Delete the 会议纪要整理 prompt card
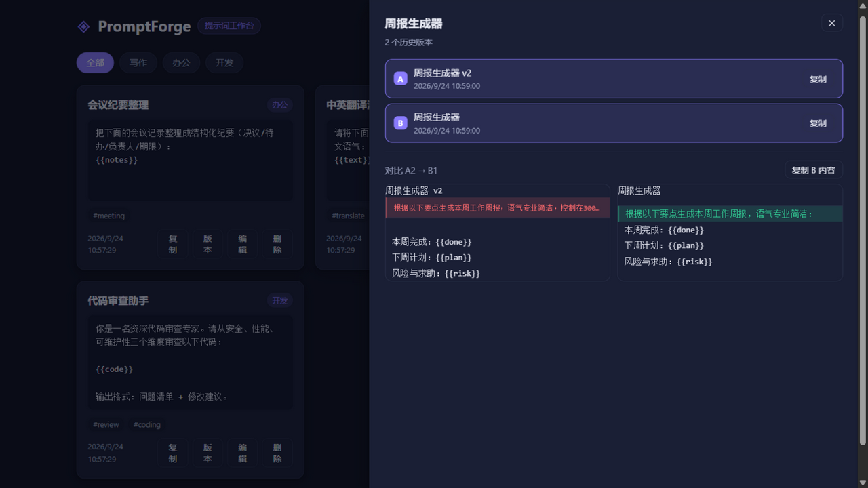Screen dimensions: 868x488 (x=277, y=244)
